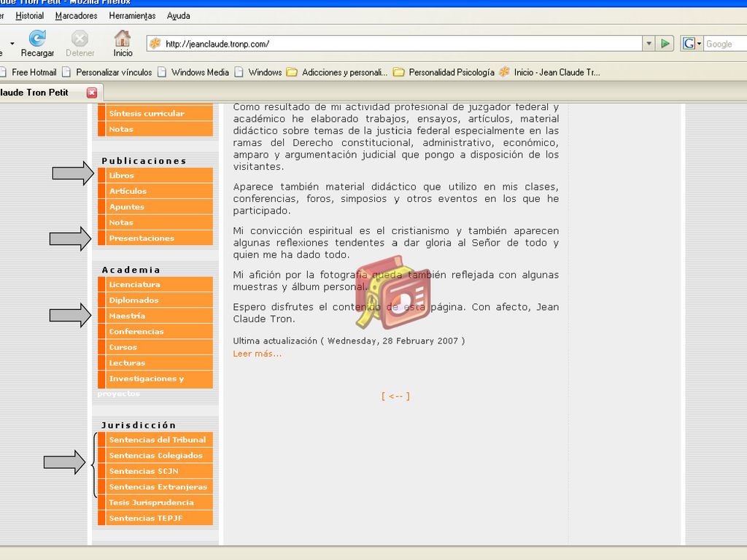Open Notas under Síntesis curricular

155,129
